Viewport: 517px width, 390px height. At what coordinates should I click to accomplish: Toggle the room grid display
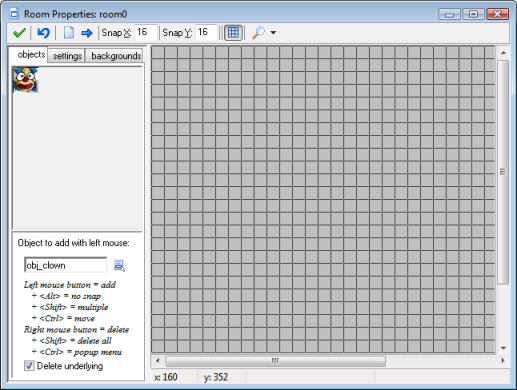(x=233, y=33)
